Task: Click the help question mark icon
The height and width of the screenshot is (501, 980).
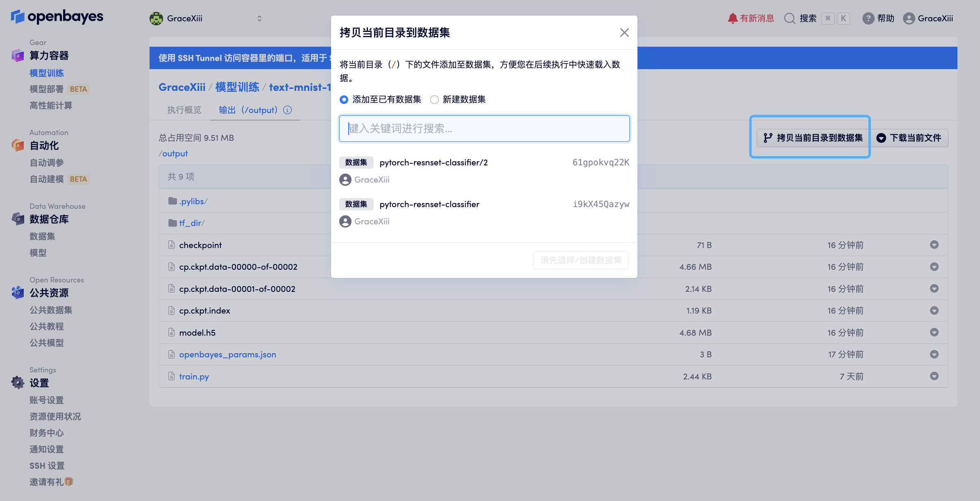Action: [868, 18]
